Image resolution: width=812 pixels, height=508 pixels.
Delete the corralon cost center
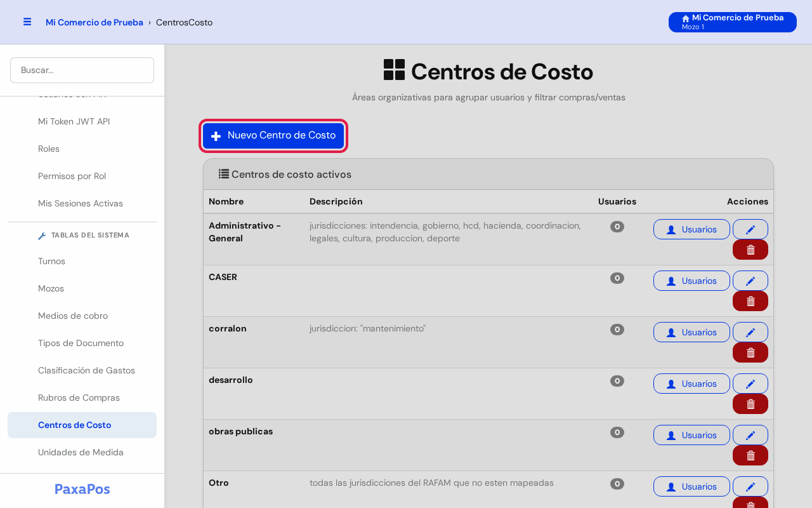coord(750,352)
